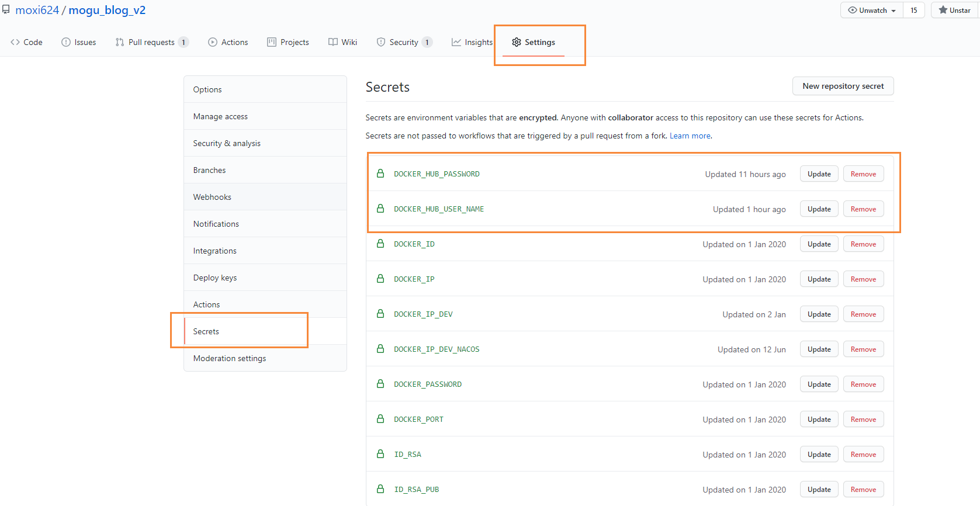The height and width of the screenshot is (506, 980).
Task: Open the Options settings page
Action: coord(265,89)
